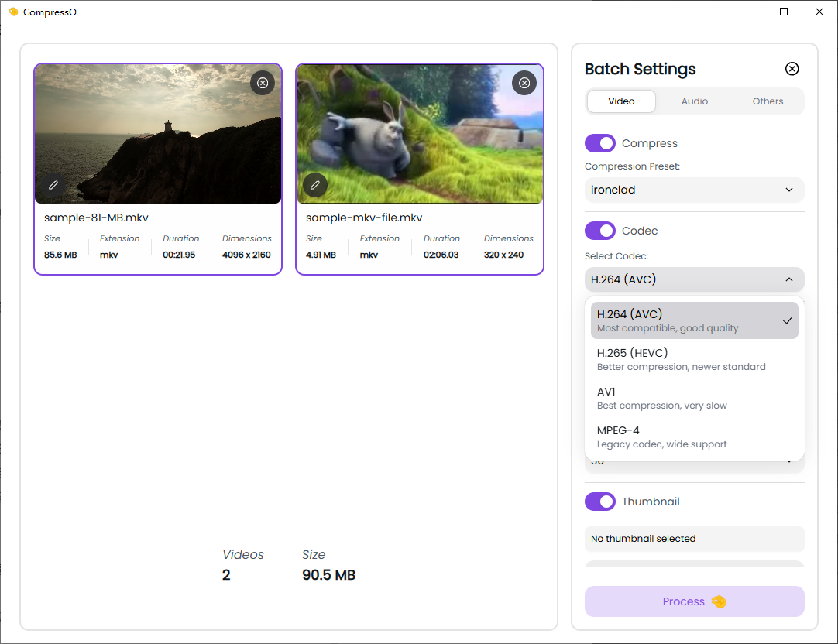
Task: Click the total size 90.5 MB
Action: [328, 575]
